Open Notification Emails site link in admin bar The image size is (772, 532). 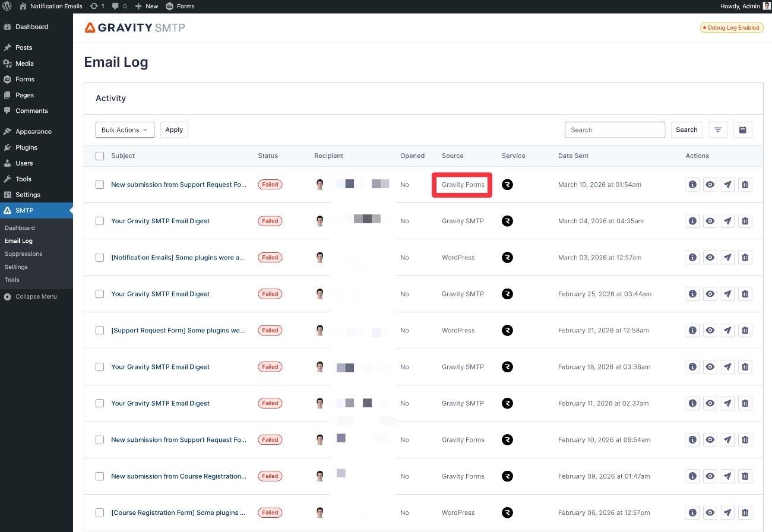click(x=50, y=6)
